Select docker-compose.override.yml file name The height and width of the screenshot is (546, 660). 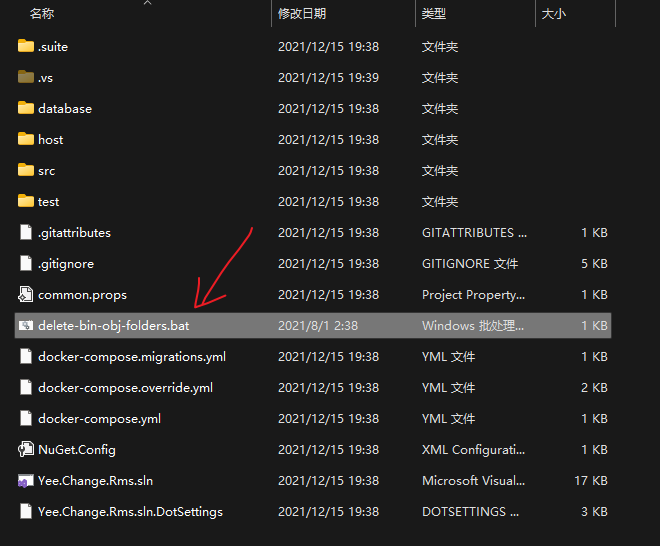click(125, 388)
